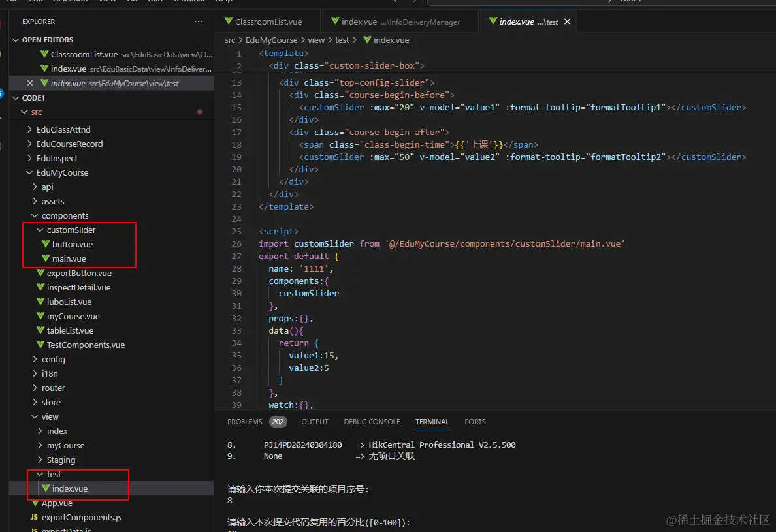Switch to ClassroomList.vue editor tab

pos(263,22)
